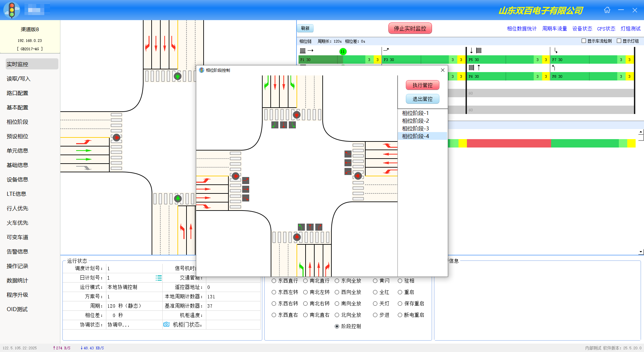The height and width of the screenshot is (352, 644).
Task: Click the traffic light application logo
Action: 12,10
